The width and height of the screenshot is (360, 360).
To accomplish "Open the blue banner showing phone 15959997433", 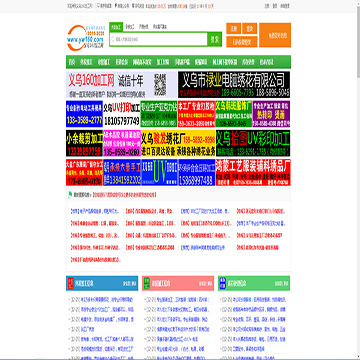I will [196, 172].
